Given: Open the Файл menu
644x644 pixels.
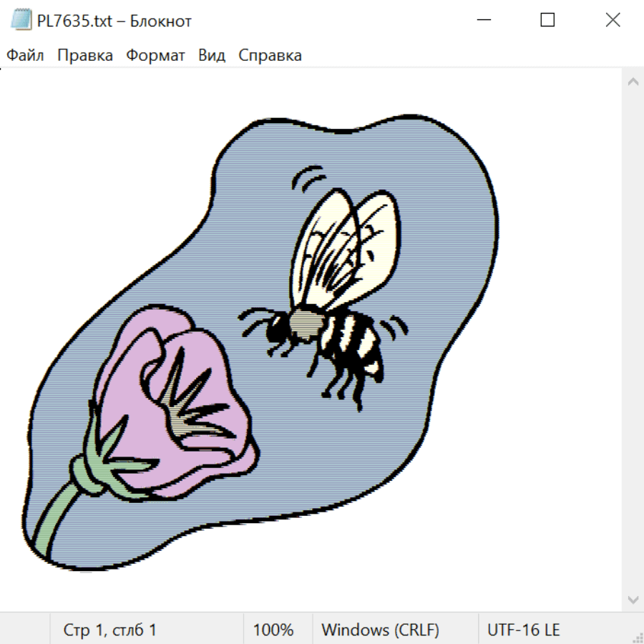Looking at the screenshot, I should click(25, 56).
